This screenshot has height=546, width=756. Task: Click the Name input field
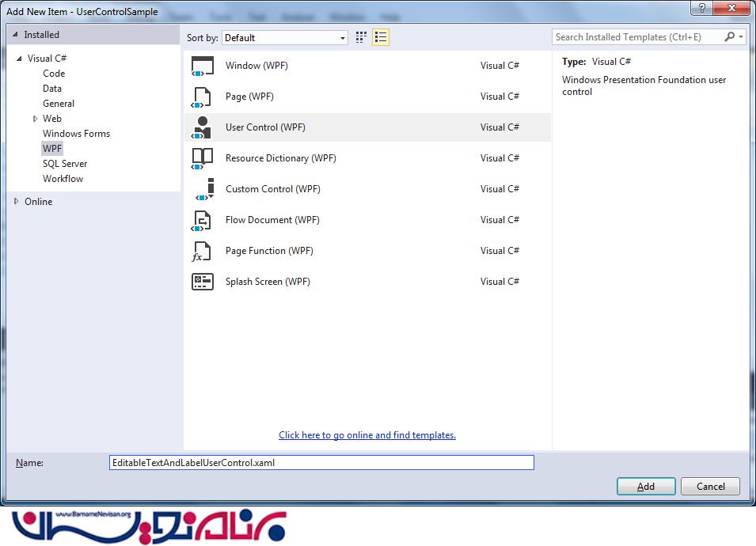[x=321, y=463]
